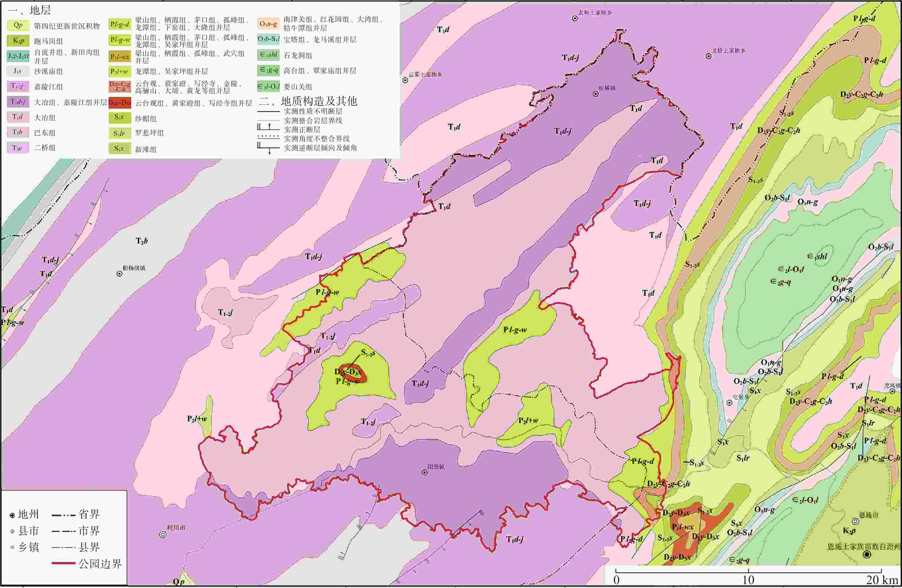Click the ∈₂l-O₁l 娄山关组 legend swatch
Screen dimensions: 902x588
pos(268,86)
